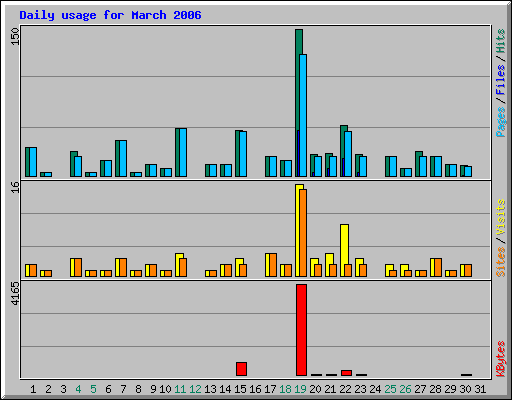
Task: Click the Files legend label
Action: coord(501,79)
